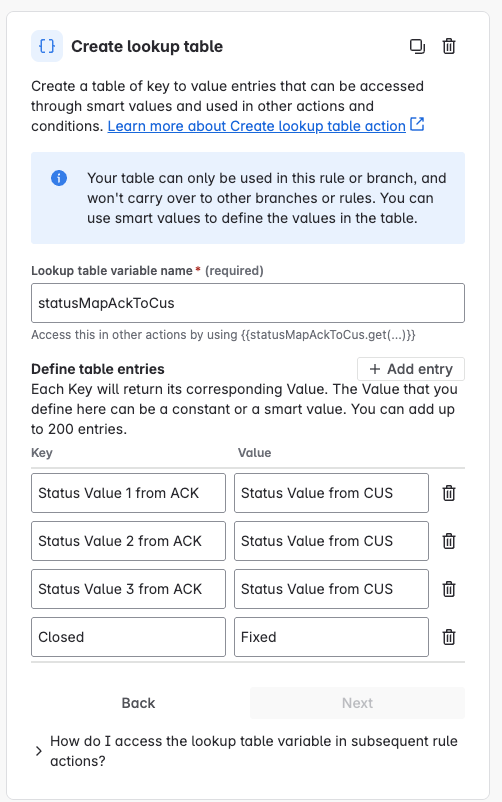Click value field of Status Value 2 row

pyautogui.click(x=331, y=541)
